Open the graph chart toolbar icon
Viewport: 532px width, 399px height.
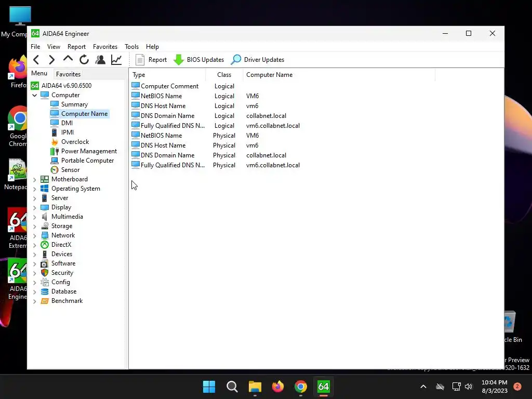click(116, 60)
